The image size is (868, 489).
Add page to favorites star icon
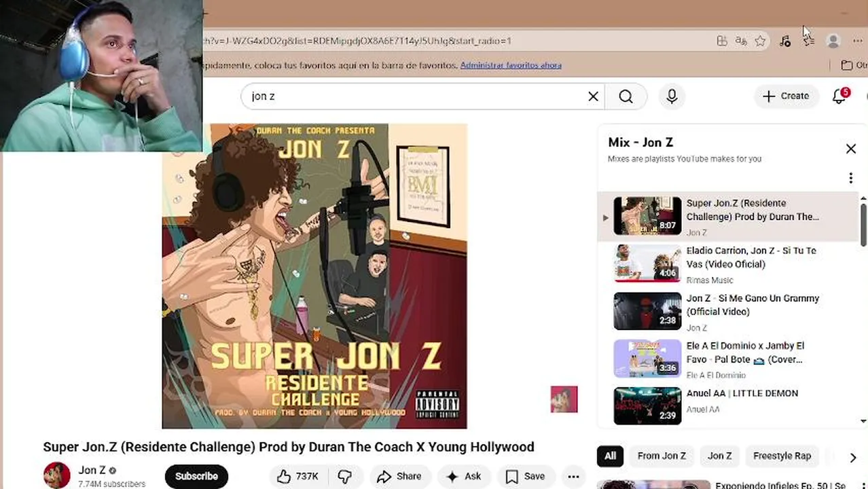760,41
